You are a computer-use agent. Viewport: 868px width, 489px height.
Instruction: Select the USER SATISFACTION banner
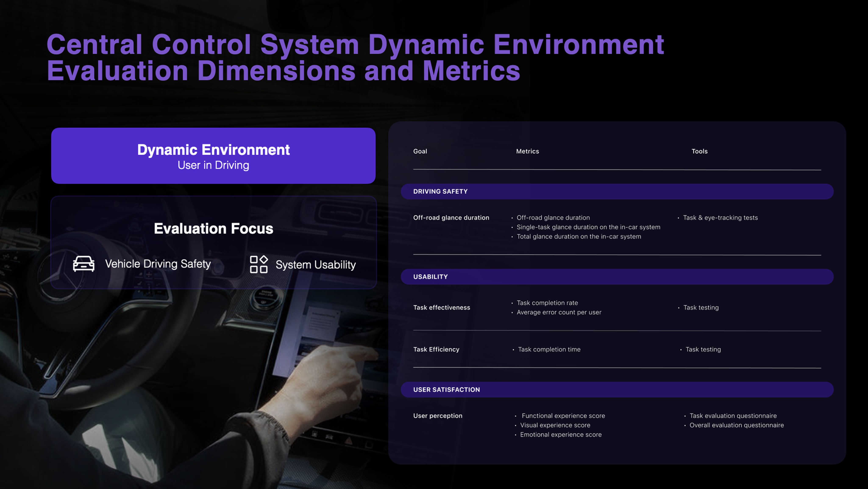447,390
